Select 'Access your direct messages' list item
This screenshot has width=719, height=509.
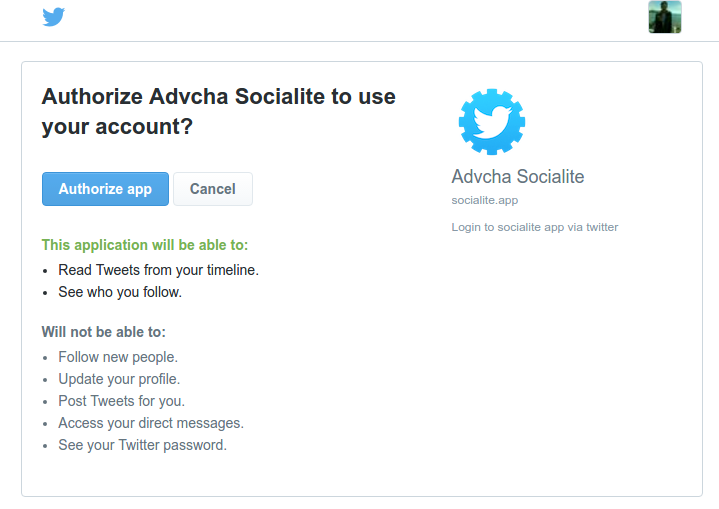click(151, 423)
